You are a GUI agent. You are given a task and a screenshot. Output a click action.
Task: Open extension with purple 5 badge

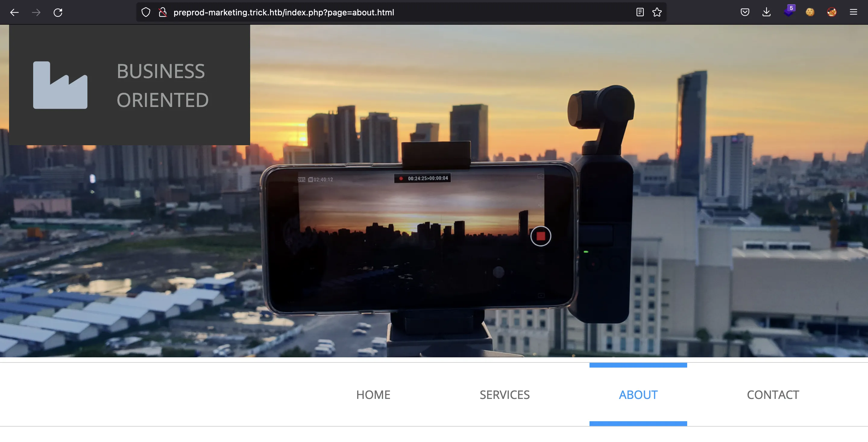point(789,11)
